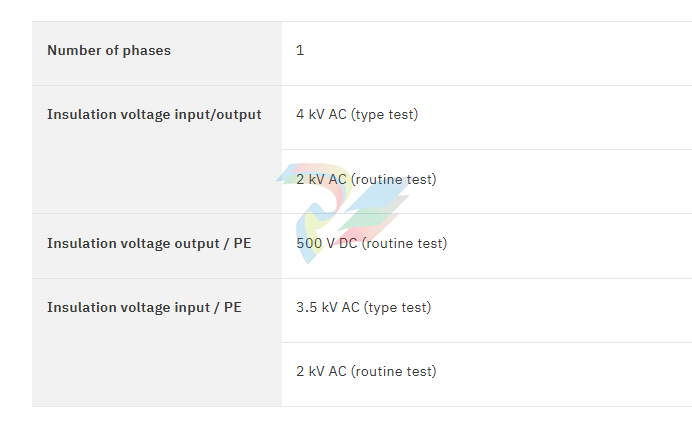
Task: Click the "4 kV AC (type test)" value
Action: click(357, 115)
